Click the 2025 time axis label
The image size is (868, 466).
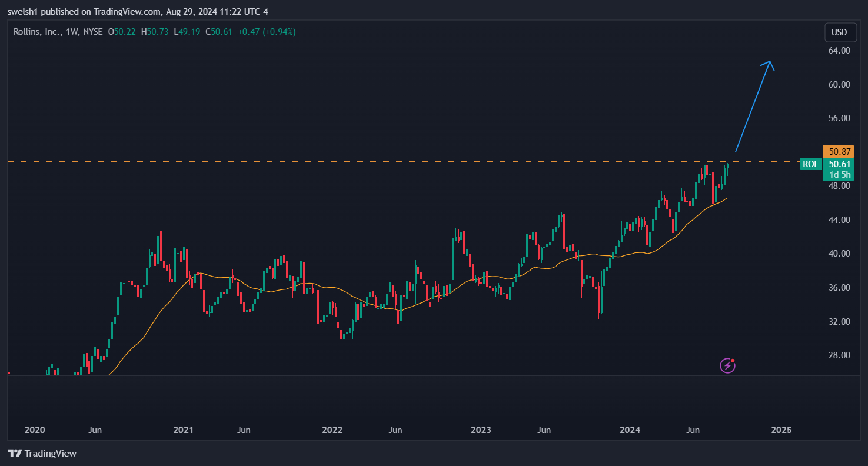click(781, 430)
